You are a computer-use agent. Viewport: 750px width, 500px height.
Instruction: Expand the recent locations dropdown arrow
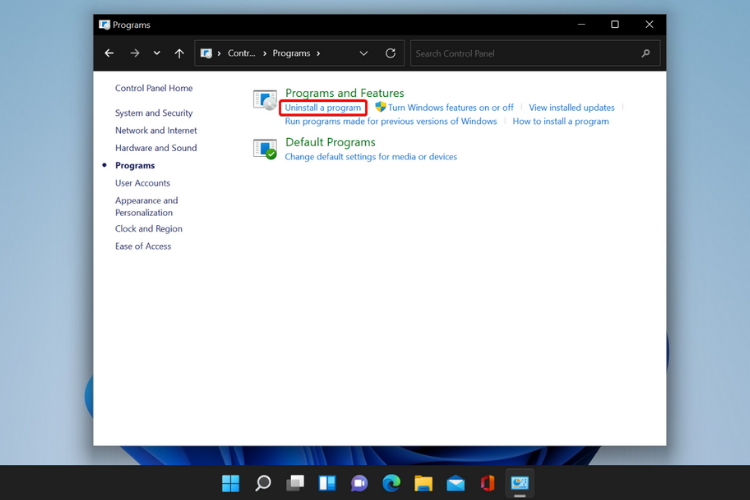click(x=157, y=53)
